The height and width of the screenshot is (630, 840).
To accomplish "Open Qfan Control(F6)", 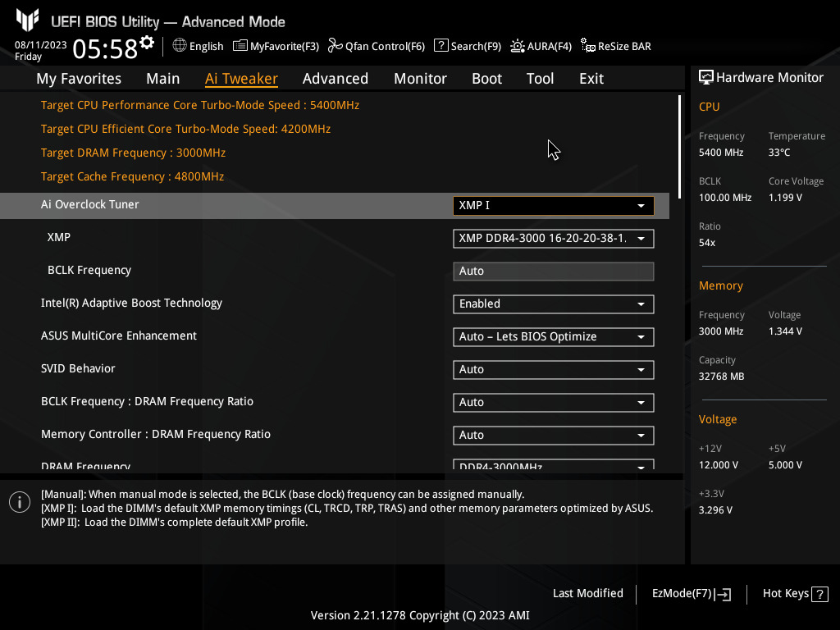I will pos(377,46).
